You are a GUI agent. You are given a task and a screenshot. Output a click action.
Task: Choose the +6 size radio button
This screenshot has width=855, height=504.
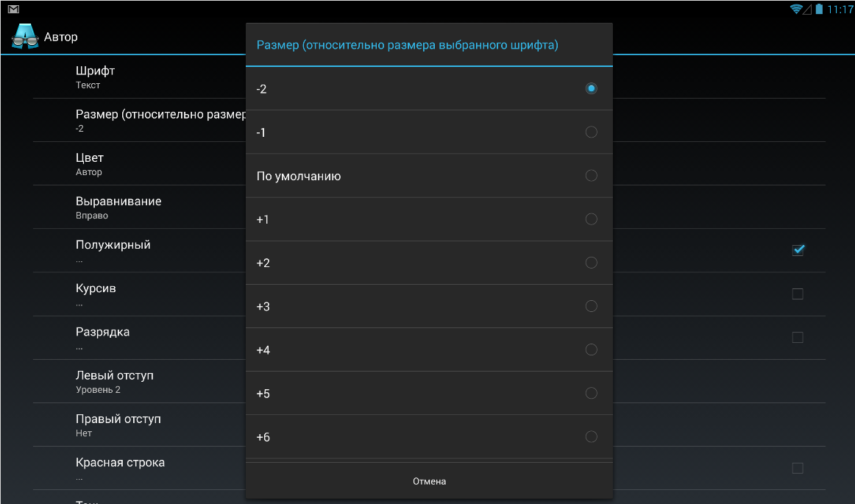[x=591, y=437]
